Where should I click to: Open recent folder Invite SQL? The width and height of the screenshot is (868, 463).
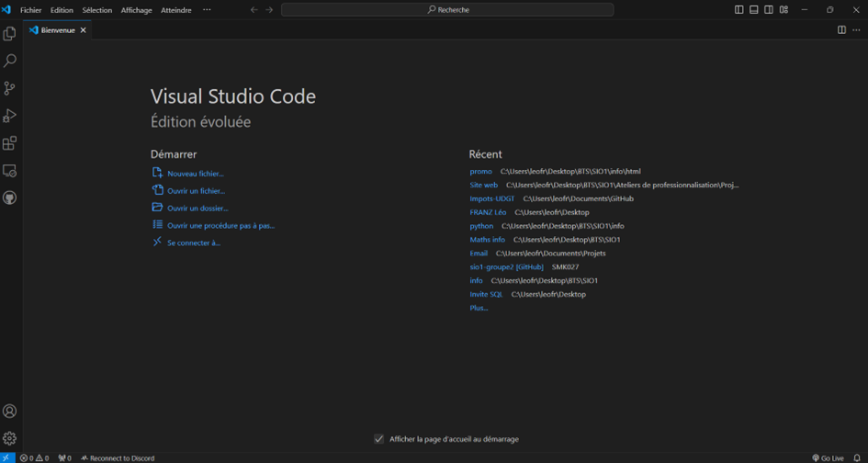coord(486,294)
